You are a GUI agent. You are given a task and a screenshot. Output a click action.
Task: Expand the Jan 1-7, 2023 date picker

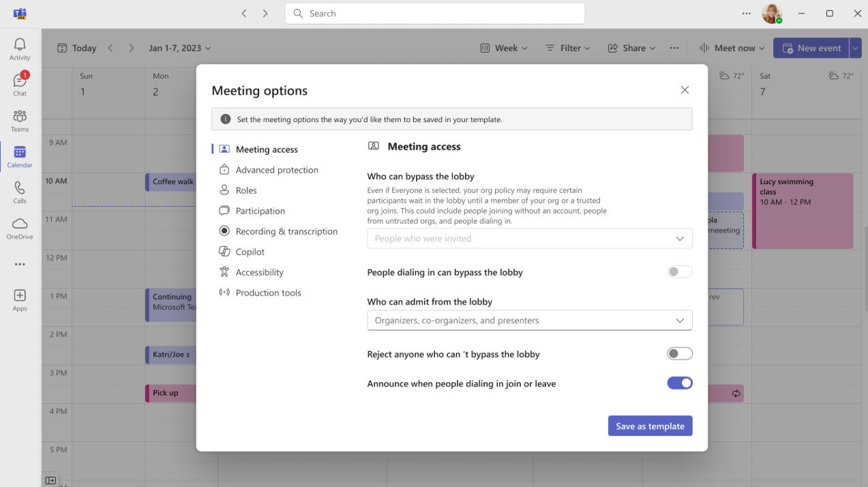(x=180, y=48)
